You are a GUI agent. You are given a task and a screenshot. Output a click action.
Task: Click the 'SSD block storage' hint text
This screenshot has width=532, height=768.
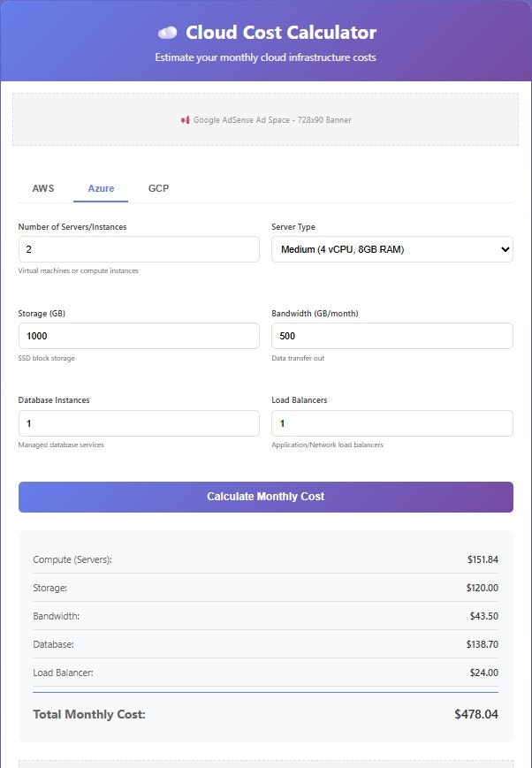point(47,358)
